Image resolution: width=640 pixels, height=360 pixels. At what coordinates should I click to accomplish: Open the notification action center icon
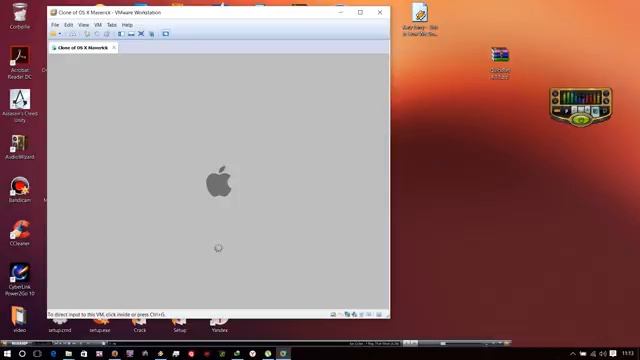[613, 354]
